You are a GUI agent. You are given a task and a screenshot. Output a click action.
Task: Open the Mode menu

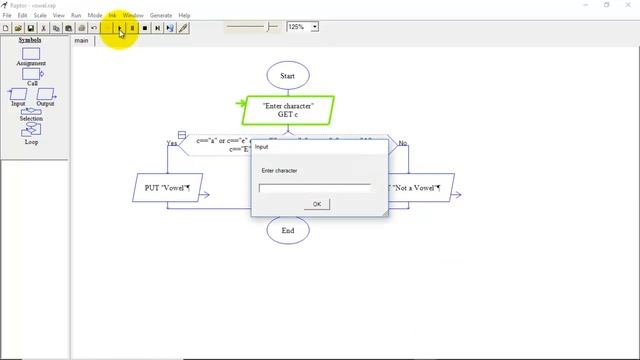[x=95, y=15]
